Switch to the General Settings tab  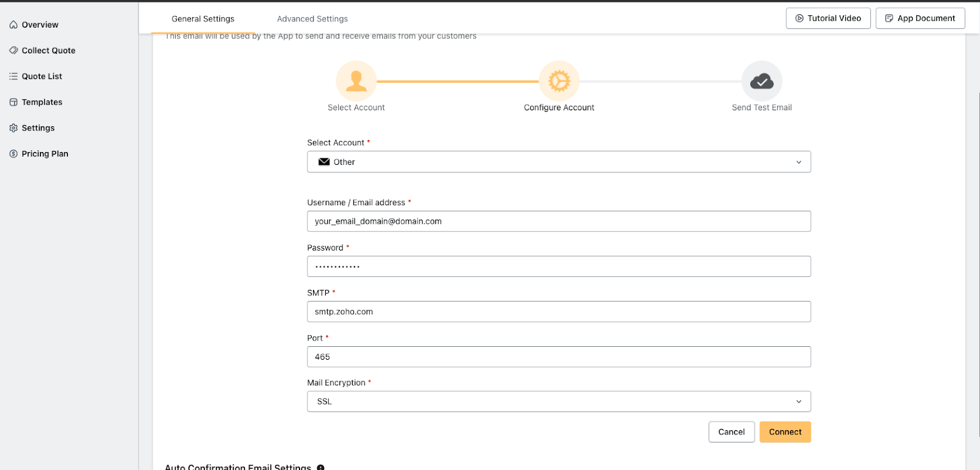tap(203, 19)
